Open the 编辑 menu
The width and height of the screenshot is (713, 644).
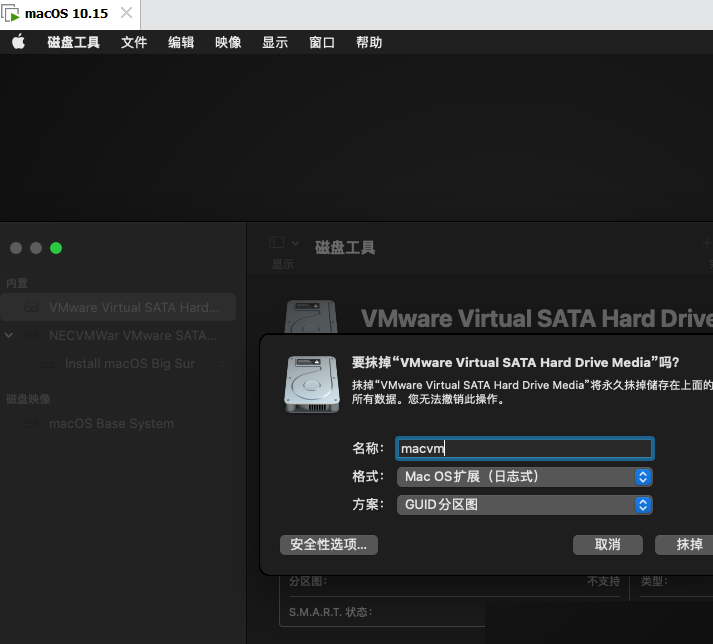[x=181, y=42]
